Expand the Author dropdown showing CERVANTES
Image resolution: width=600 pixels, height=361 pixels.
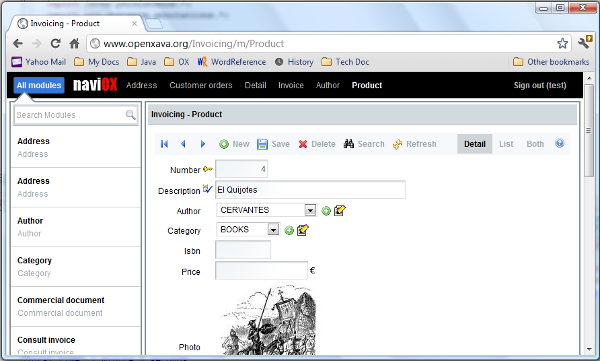point(310,210)
